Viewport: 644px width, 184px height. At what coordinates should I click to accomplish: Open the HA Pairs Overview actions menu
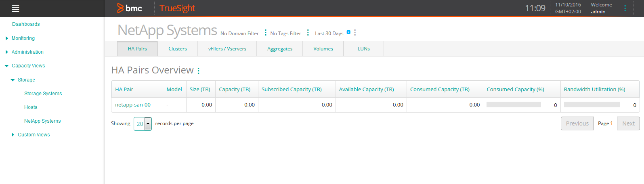[x=198, y=71]
